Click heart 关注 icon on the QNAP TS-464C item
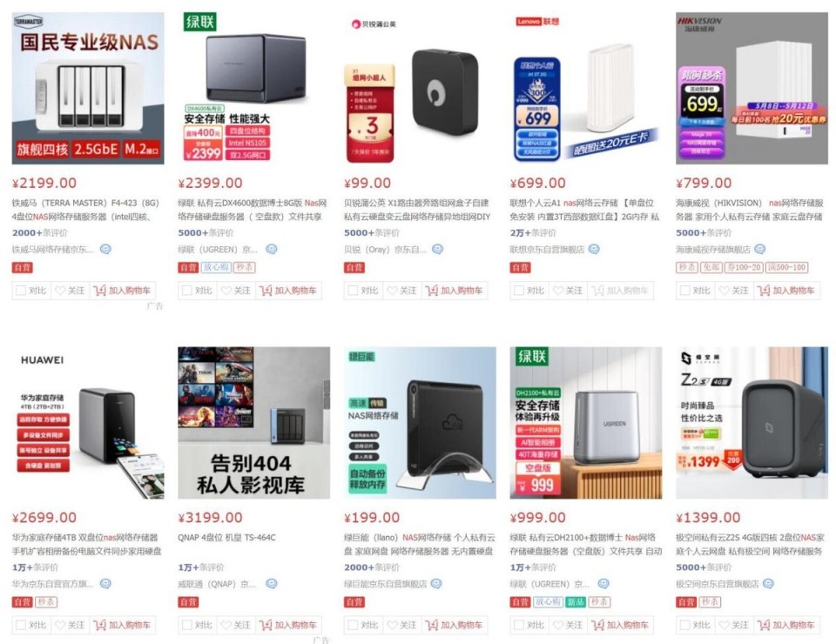This screenshot has height=644, width=836. (226, 625)
